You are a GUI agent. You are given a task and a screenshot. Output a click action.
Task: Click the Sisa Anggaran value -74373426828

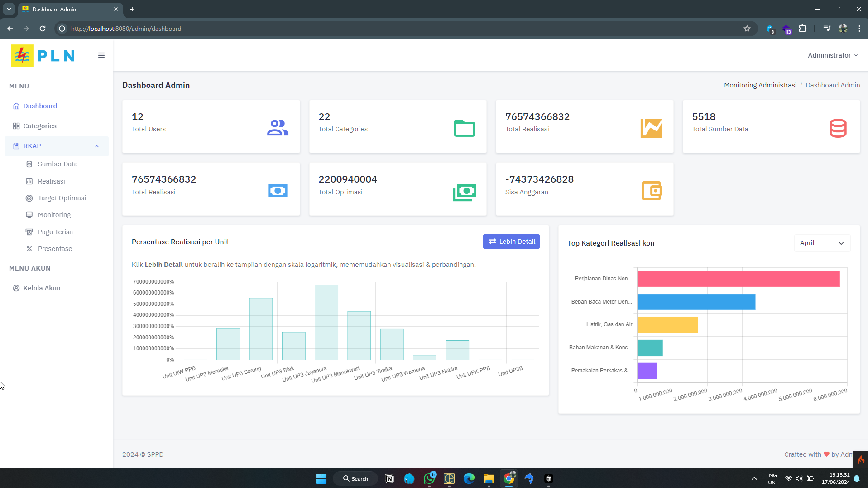(540, 179)
